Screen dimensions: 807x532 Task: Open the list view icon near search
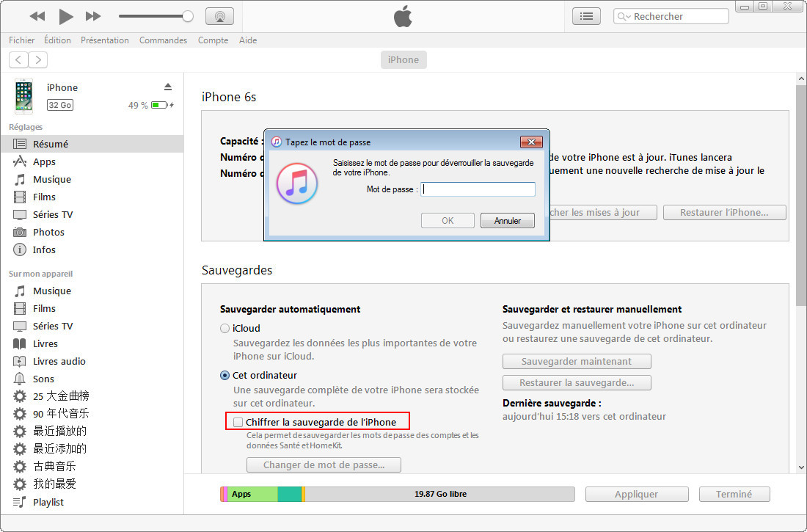tap(586, 16)
